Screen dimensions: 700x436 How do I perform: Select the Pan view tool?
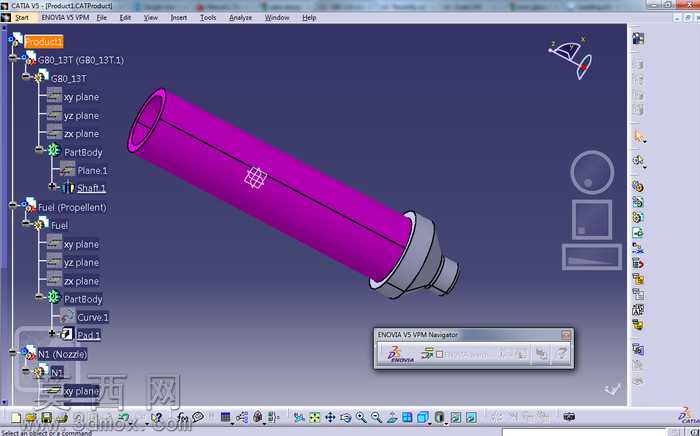[330, 418]
